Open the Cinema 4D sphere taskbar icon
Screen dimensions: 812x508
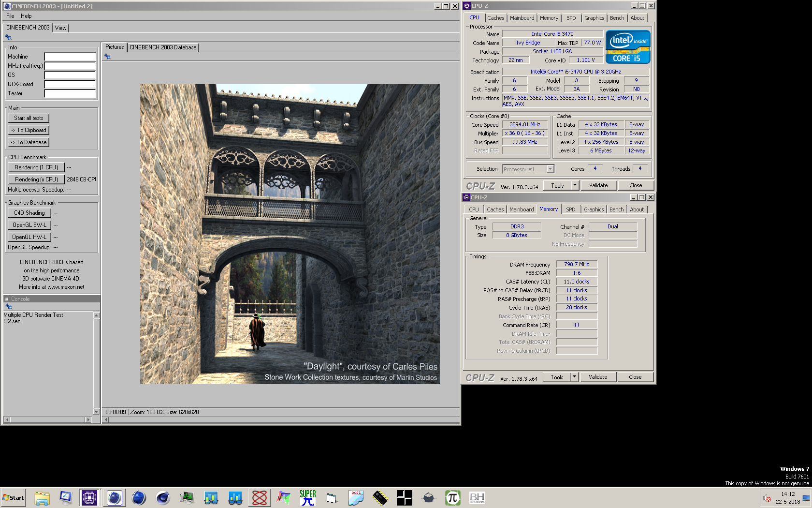coord(163,497)
